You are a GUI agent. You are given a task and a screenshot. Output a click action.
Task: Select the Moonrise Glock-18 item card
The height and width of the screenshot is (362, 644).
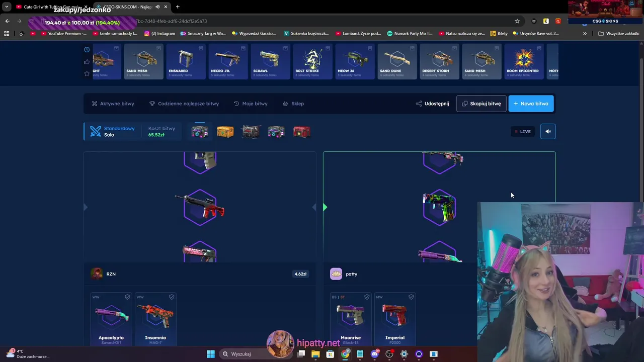click(351, 319)
